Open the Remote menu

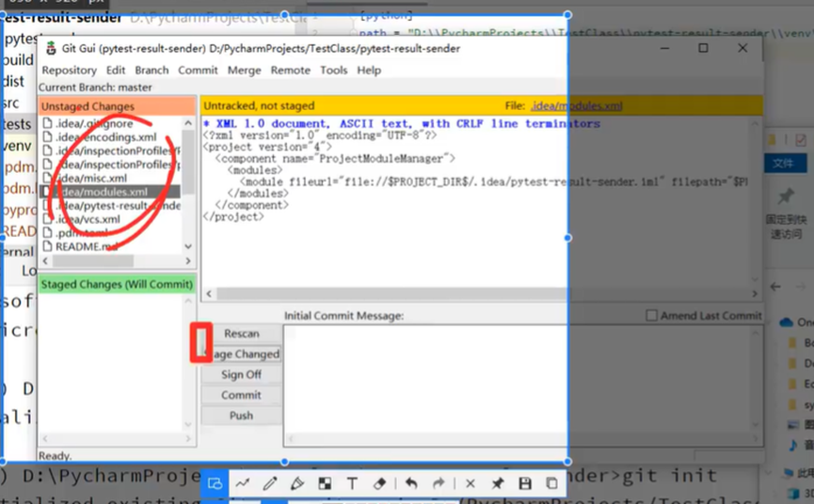pos(290,70)
